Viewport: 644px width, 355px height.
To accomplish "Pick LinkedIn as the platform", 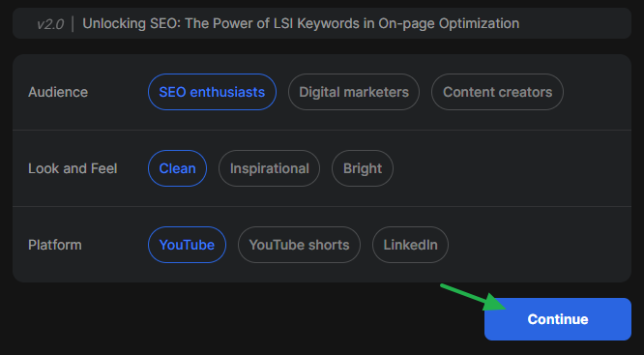I will coord(410,245).
